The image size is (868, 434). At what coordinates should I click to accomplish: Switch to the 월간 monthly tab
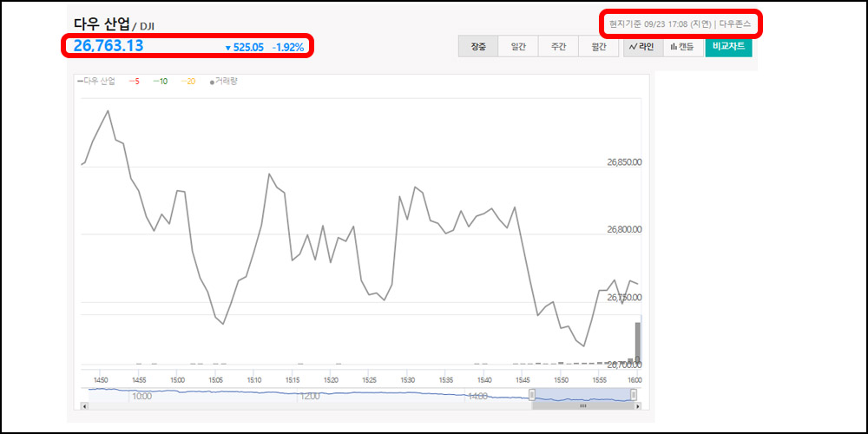click(x=598, y=47)
